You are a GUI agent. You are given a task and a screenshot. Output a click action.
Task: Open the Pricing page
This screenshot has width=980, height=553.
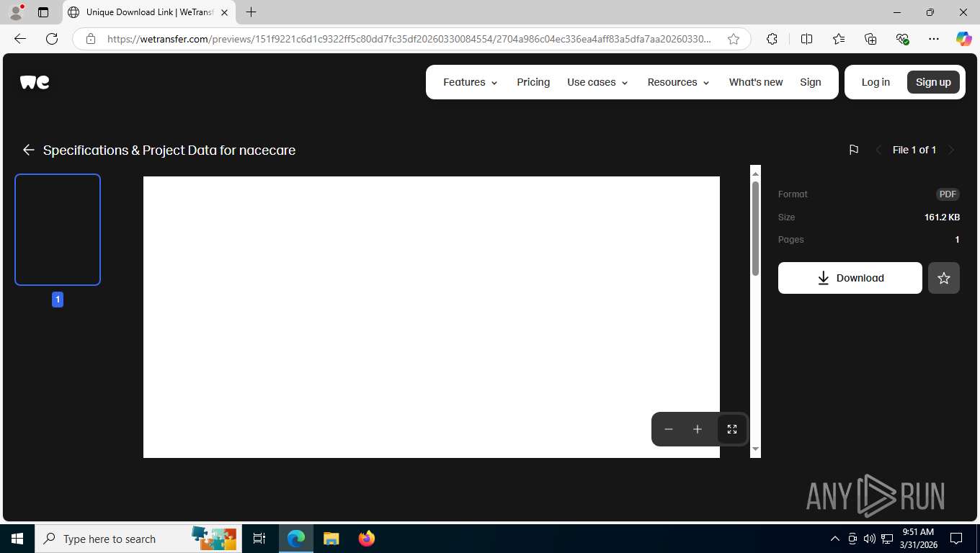point(533,82)
